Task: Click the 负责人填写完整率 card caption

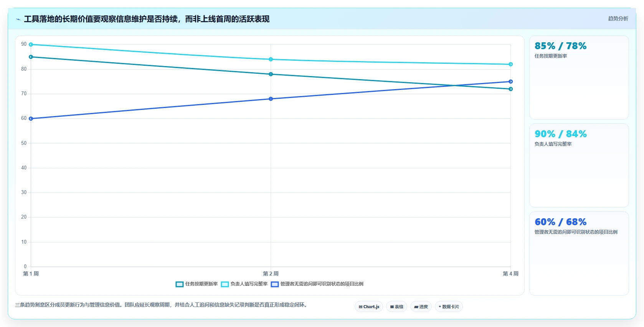Action: 553,144
